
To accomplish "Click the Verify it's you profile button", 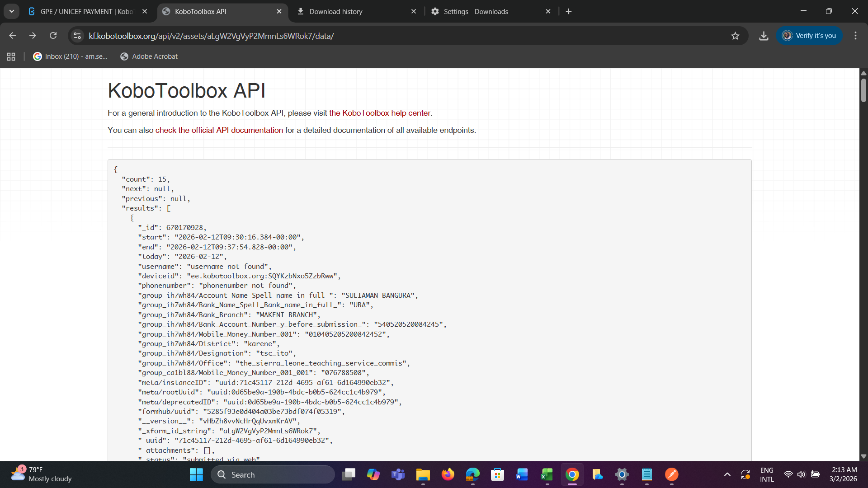I will pos(809,36).
